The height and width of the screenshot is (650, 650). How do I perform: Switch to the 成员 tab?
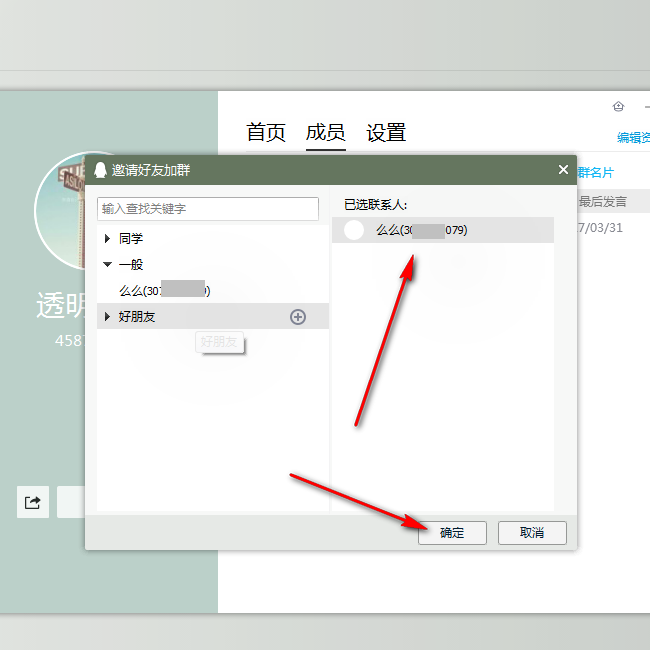[325, 132]
